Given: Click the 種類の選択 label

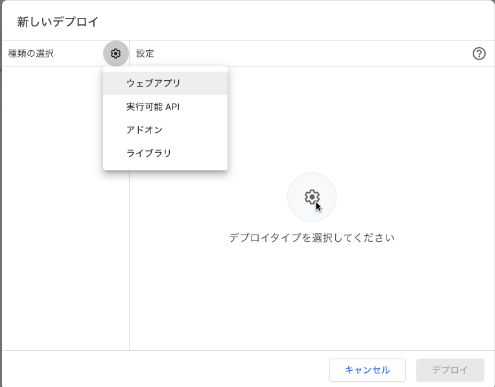Looking at the screenshot, I should (31, 53).
